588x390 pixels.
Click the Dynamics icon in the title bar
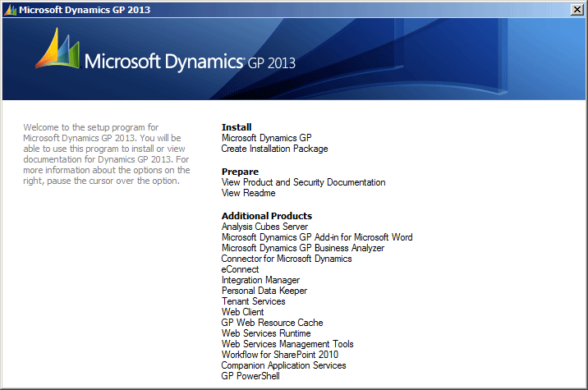(x=11, y=10)
